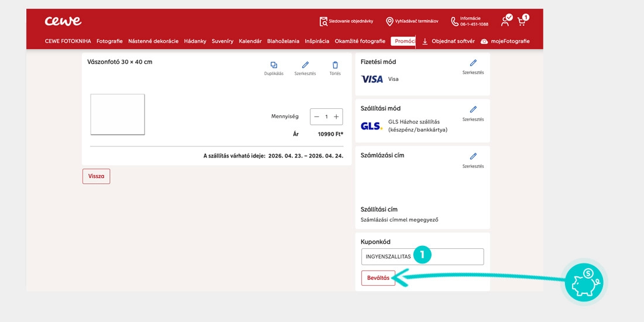Screen dimensions: 644x322
Task: Open Nástenné dekorácie menu
Action: pos(153,41)
